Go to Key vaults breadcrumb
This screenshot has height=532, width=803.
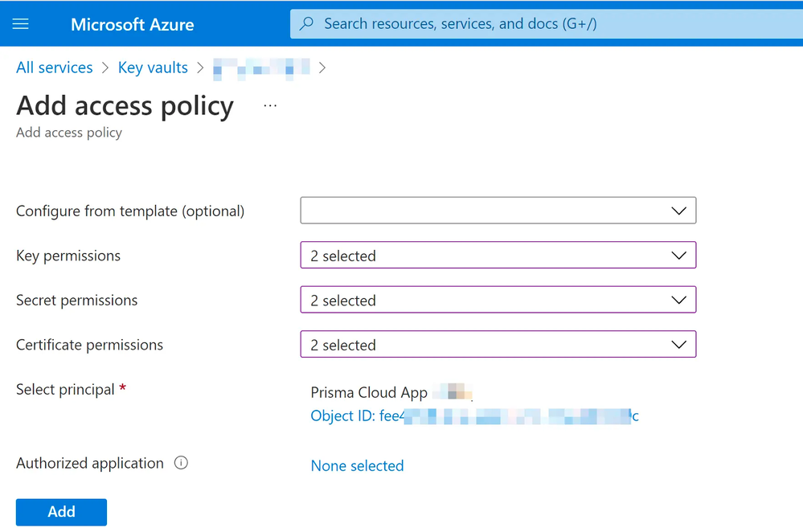point(153,68)
